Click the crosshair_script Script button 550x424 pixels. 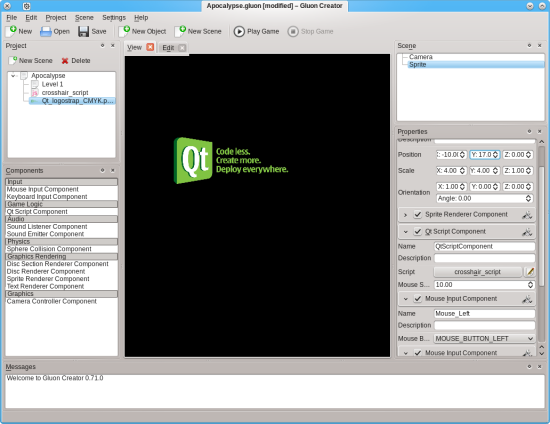tap(477, 272)
